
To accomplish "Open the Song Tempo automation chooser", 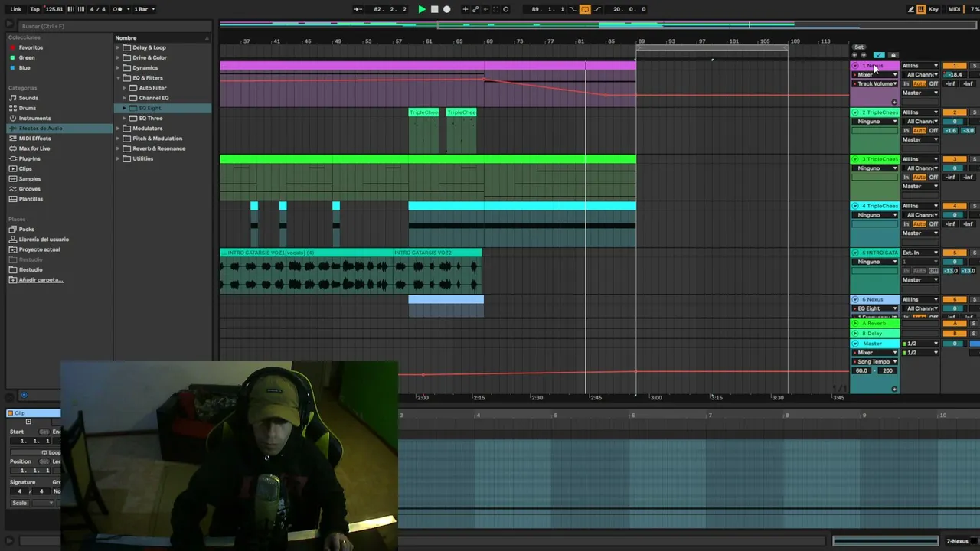I will click(x=877, y=361).
